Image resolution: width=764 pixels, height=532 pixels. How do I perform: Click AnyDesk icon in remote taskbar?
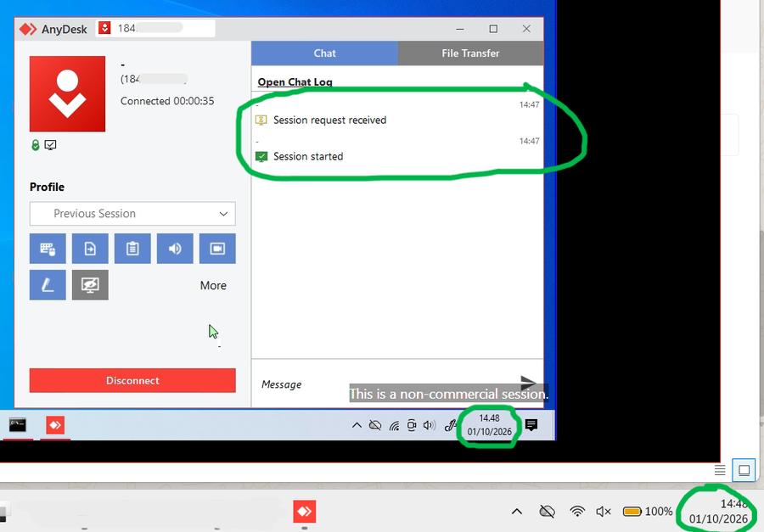pos(55,425)
